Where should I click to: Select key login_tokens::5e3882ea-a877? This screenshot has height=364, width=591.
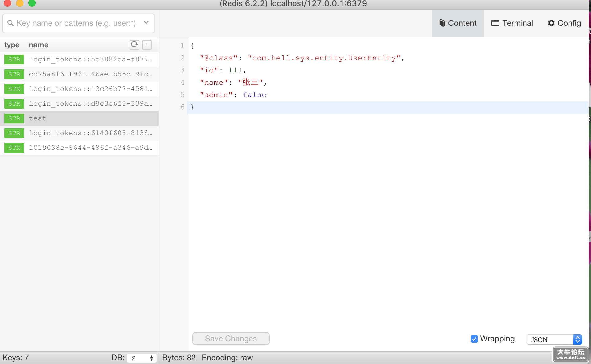(x=79, y=60)
